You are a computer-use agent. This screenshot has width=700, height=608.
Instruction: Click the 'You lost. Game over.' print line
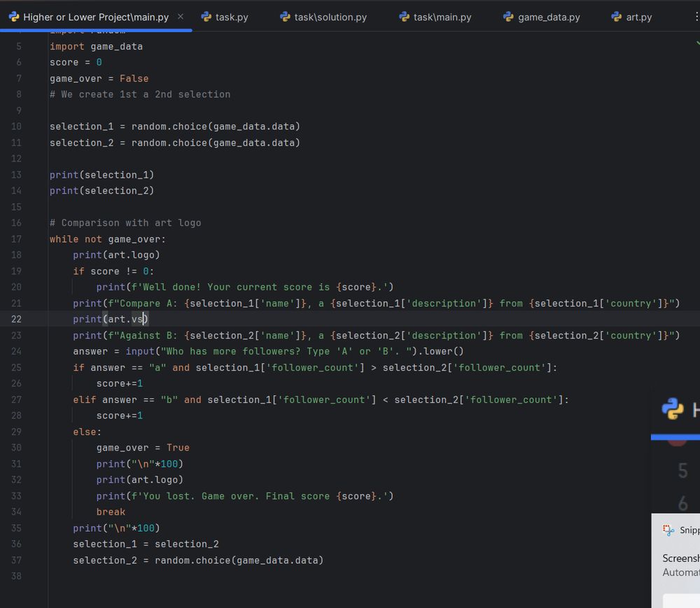pos(245,496)
